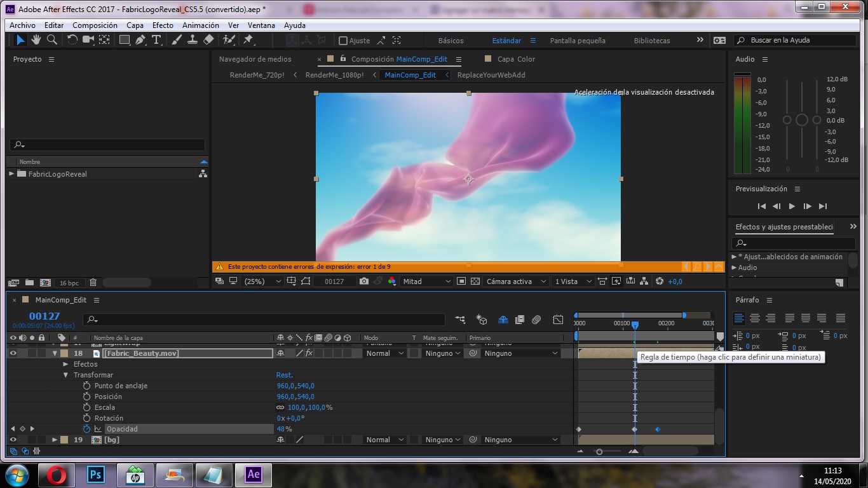This screenshot has width=868, height=488.
Task: Collapse the Transformar group
Action: click(x=65, y=375)
